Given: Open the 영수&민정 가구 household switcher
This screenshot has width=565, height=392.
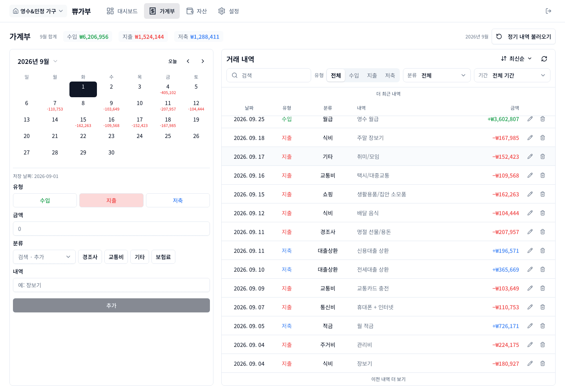Looking at the screenshot, I should (38, 11).
